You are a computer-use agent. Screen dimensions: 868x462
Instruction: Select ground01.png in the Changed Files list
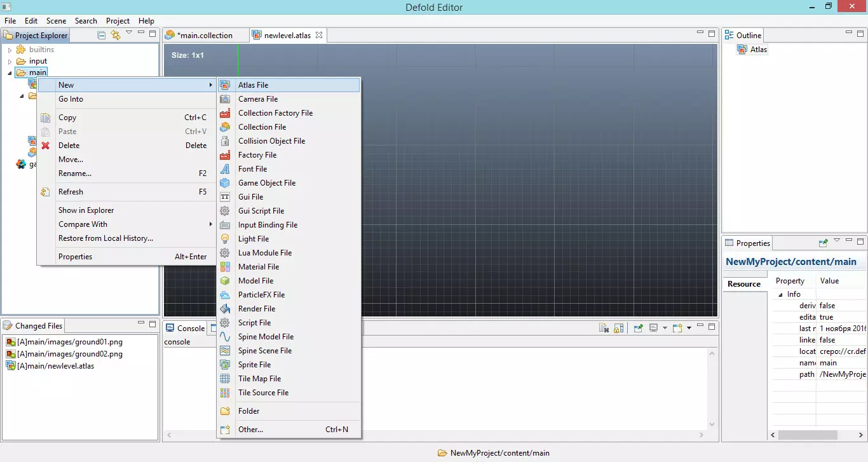69,343
